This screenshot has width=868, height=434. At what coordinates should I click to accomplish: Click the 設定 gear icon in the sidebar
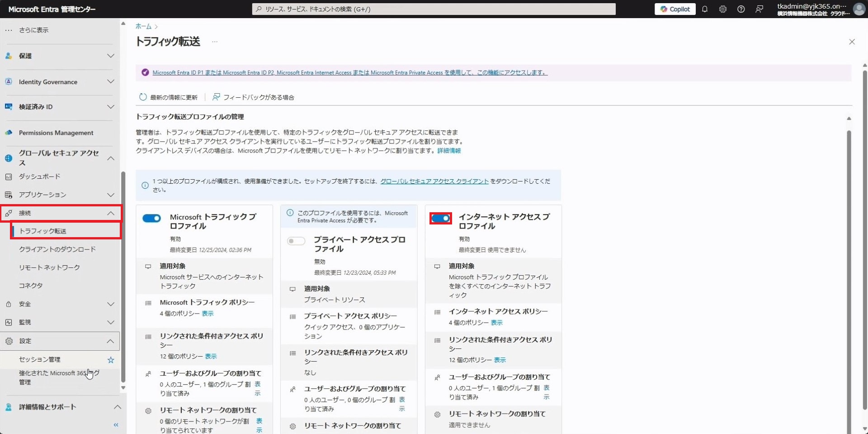9,341
